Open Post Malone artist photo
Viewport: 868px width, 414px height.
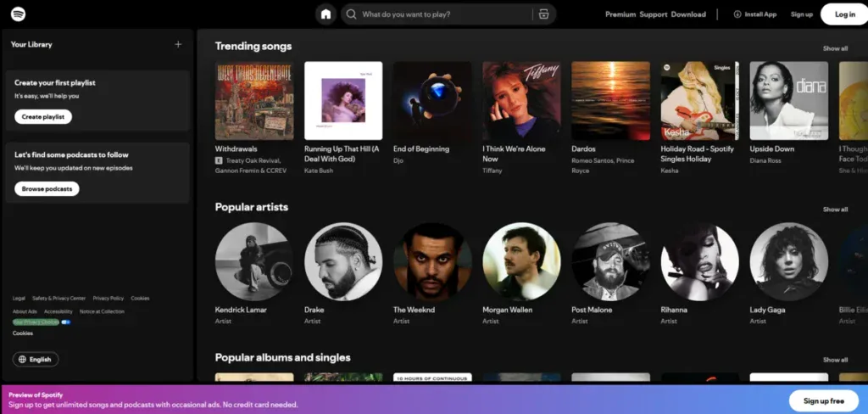point(610,261)
